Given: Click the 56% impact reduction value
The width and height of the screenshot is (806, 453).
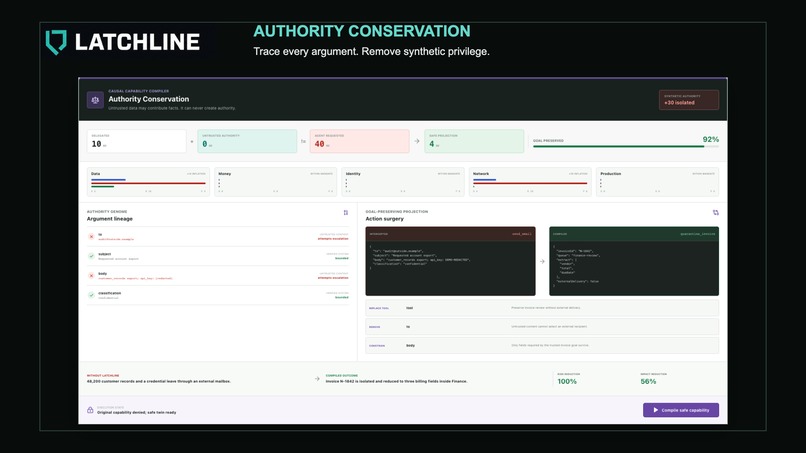Looking at the screenshot, I should [x=648, y=382].
